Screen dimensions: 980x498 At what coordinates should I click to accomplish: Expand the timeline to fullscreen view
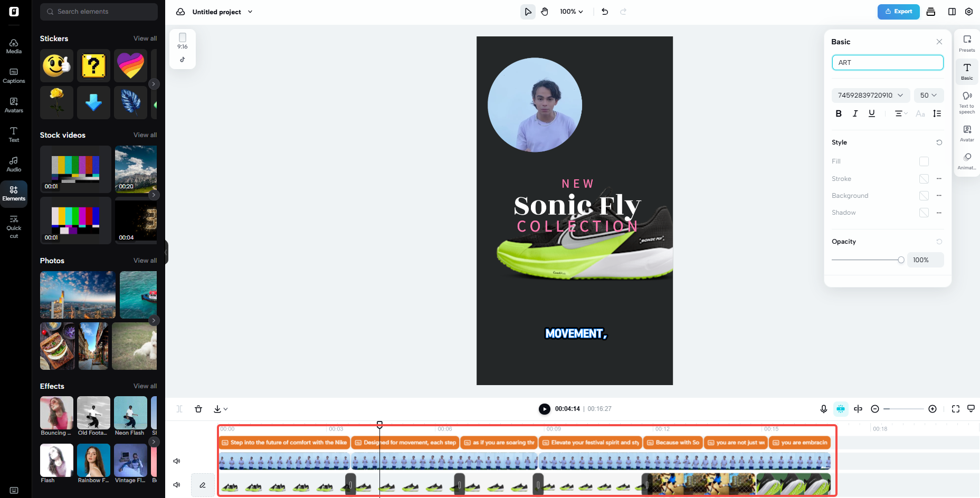pos(955,409)
